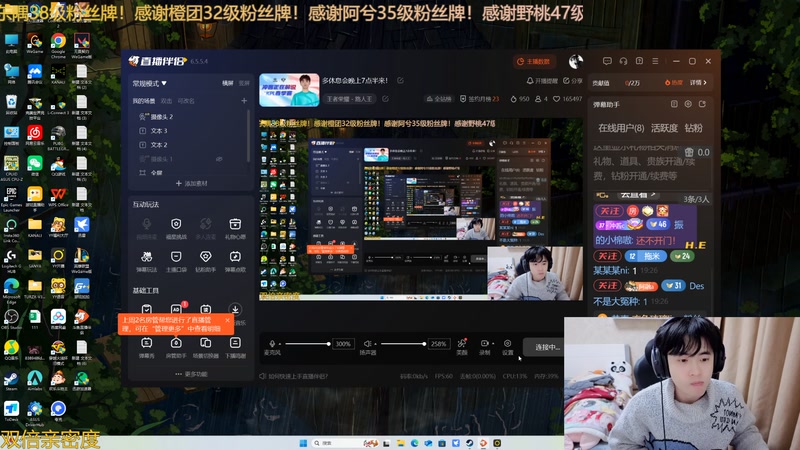This screenshot has height=450, width=800.
Task: Open the 录制 options arrow
Action: [x=493, y=344]
